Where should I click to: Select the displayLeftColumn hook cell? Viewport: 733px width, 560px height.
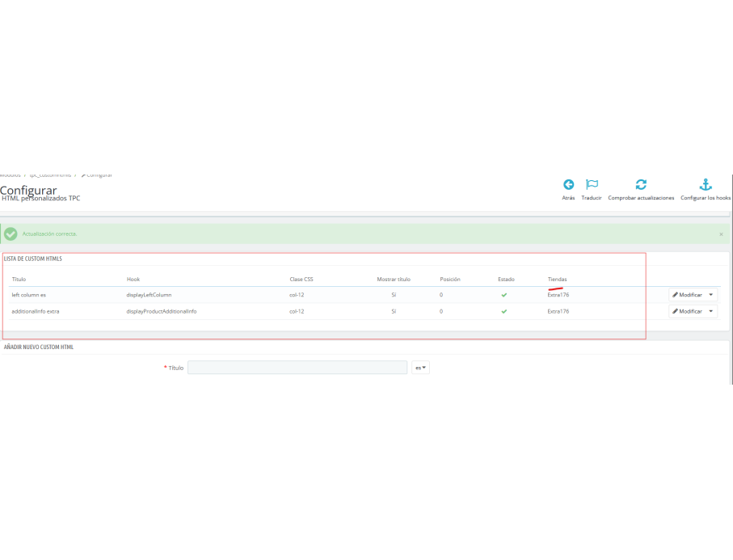tap(149, 295)
